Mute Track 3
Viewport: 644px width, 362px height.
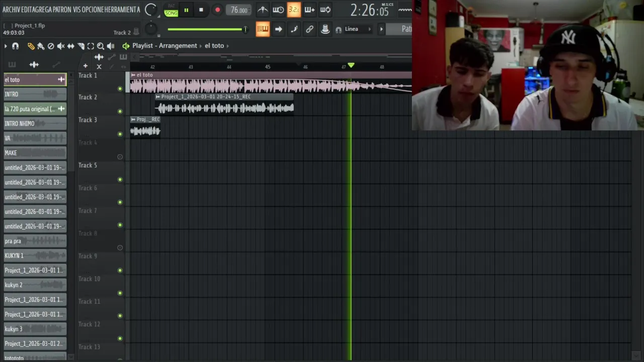[120, 134]
